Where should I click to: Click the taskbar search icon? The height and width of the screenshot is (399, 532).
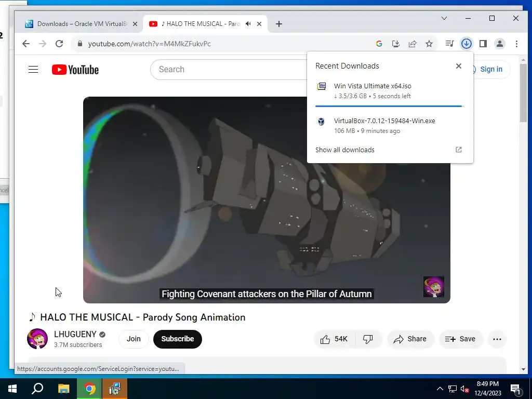pyautogui.click(x=37, y=389)
